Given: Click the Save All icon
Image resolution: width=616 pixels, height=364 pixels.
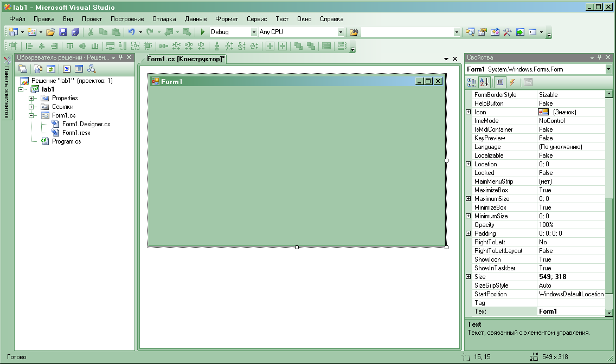Looking at the screenshot, I should pyautogui.click(x=75, y=32).
